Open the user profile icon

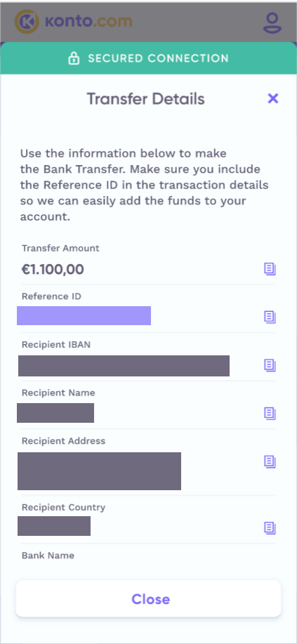[x=272, y=22]
